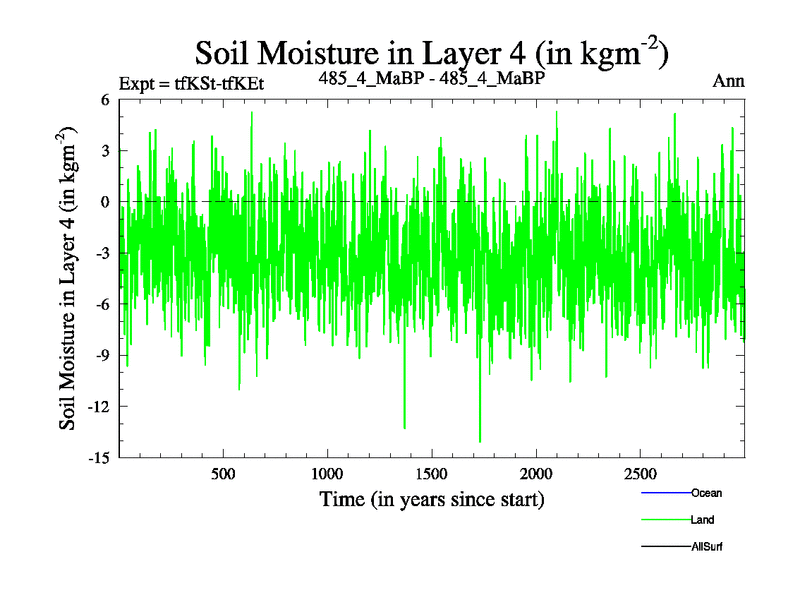Click the -15 tick label on y-axis
The height and width of the screenshot is (600, 800).
[x=98, y=457]
